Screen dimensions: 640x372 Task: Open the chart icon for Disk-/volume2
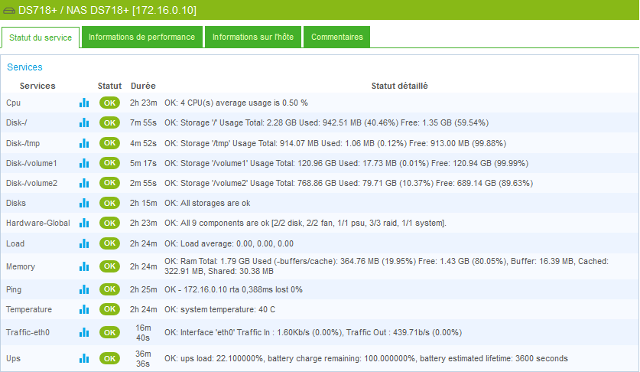(84, 183)
